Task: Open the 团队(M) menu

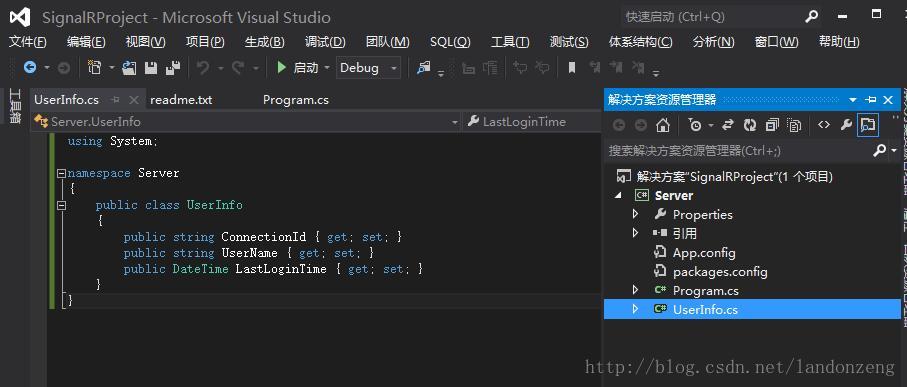Action: pos(388,42)
